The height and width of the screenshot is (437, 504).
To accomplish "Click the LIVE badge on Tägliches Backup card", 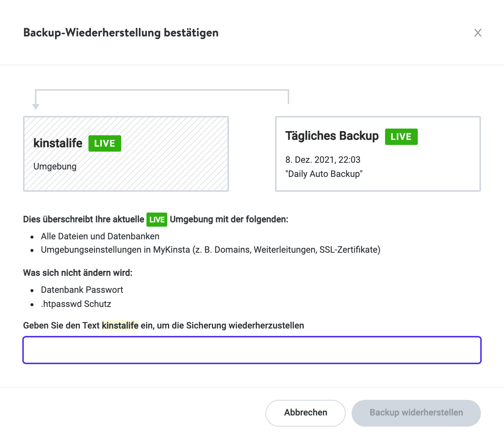I will pos(401,136).
